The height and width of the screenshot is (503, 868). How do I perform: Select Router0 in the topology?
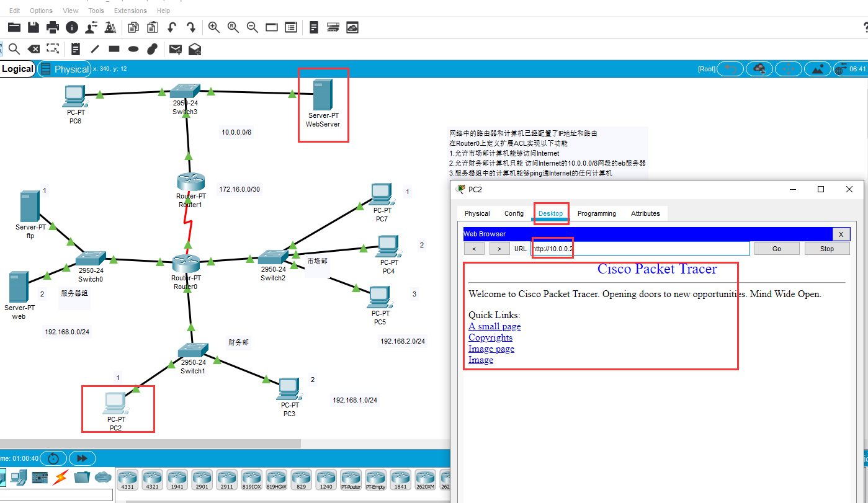186,264
